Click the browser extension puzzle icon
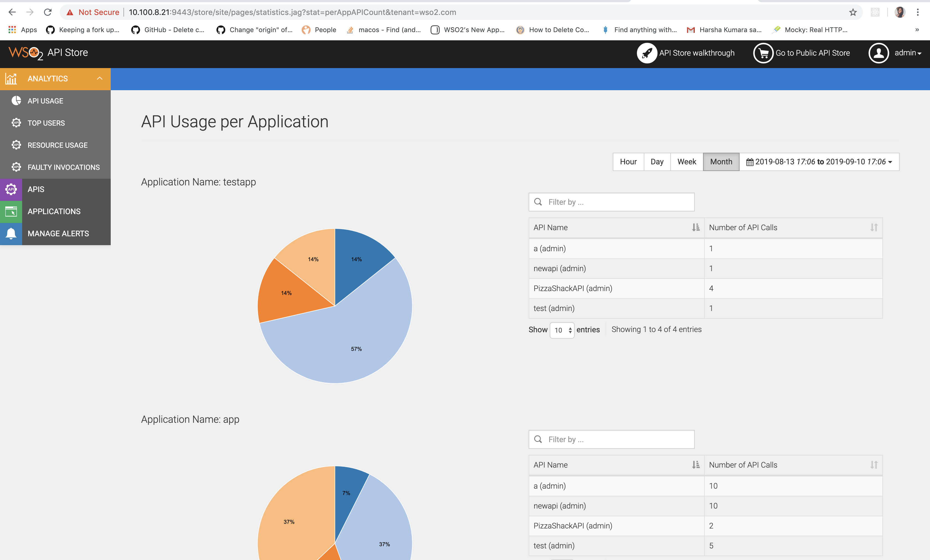 point(875,12)
